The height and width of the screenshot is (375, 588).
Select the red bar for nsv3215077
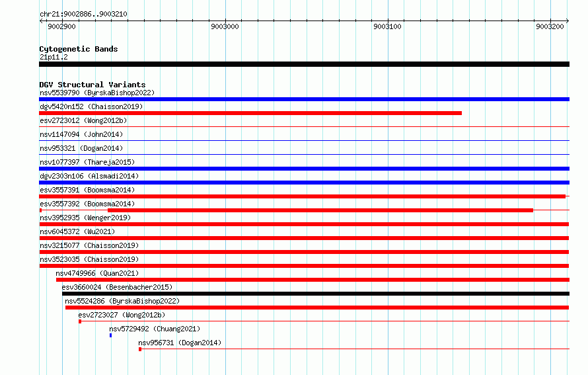click(304, 252)
